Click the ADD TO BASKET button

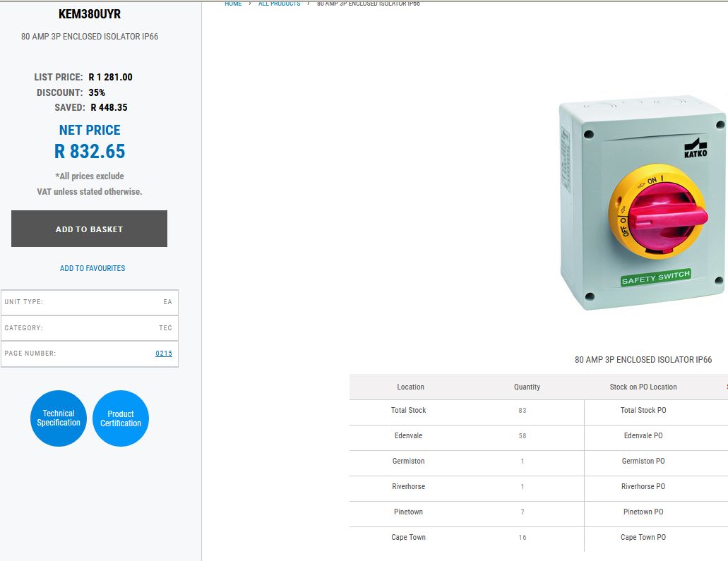point(89,229)
